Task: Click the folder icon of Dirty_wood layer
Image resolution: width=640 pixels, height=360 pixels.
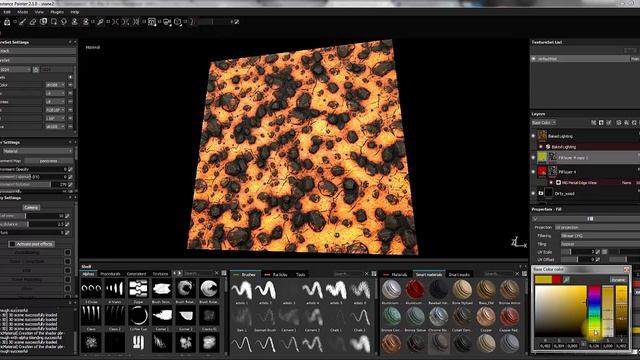Action: coord(541,193)
